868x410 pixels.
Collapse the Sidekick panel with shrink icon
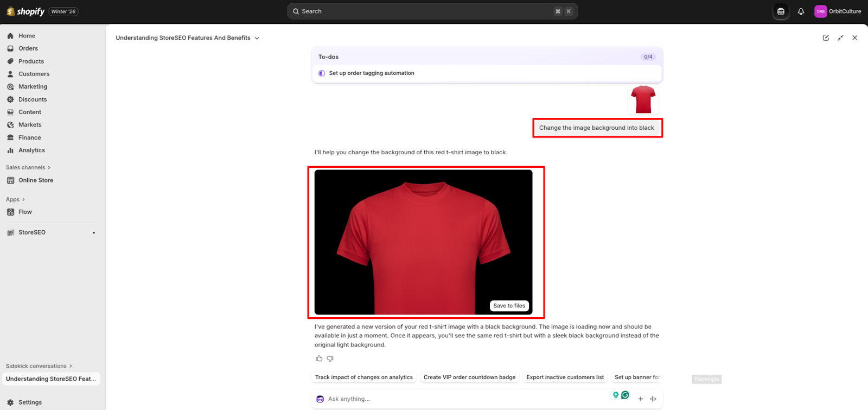[840, 38]
